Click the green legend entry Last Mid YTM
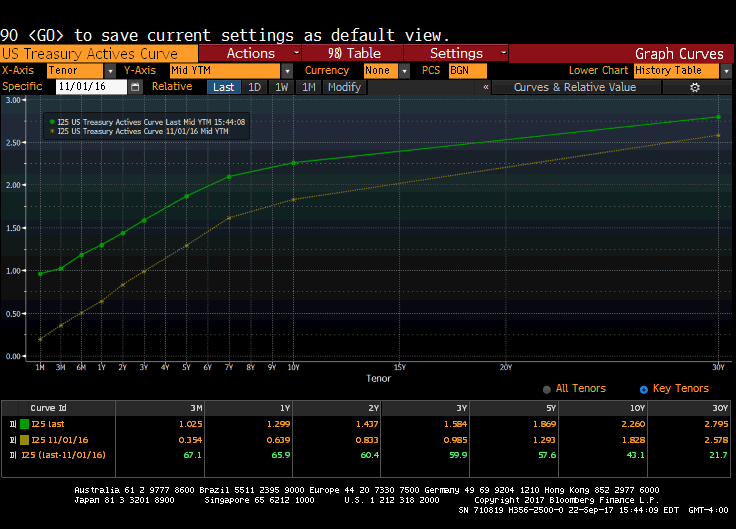The width and height of the screenshot is (736, 529). click(x=147, y=122)
